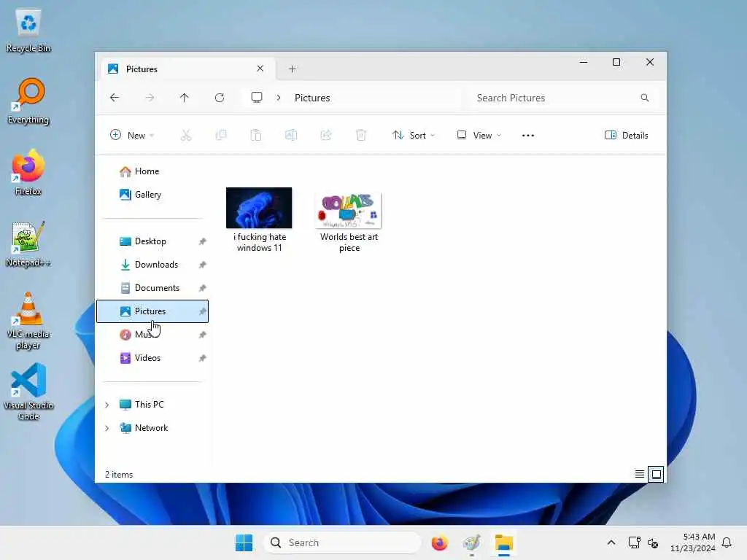Open the New item dropdown

tap(132, 135)
